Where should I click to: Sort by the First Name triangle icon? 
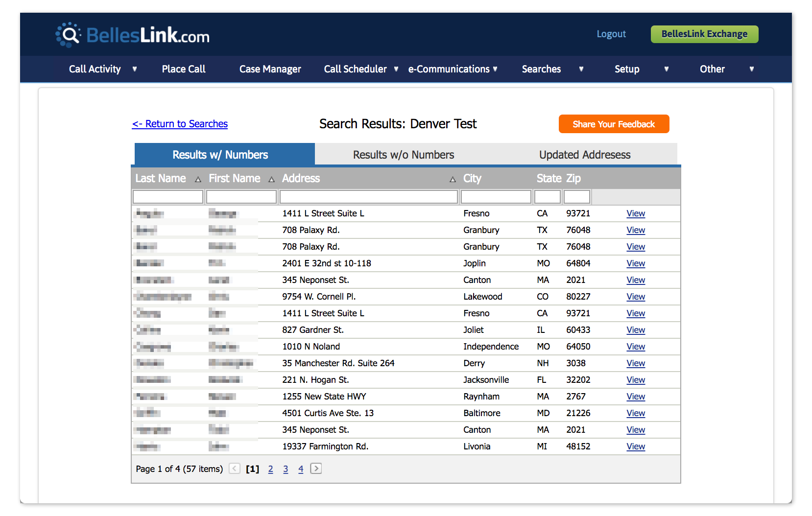272,179
